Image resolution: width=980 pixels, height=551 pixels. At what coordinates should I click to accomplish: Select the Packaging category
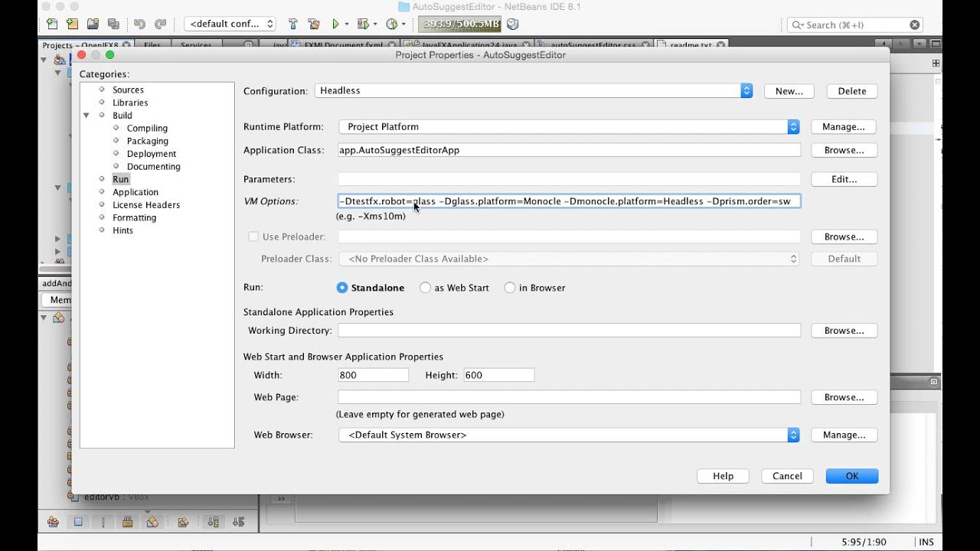(x=148, y=141)
